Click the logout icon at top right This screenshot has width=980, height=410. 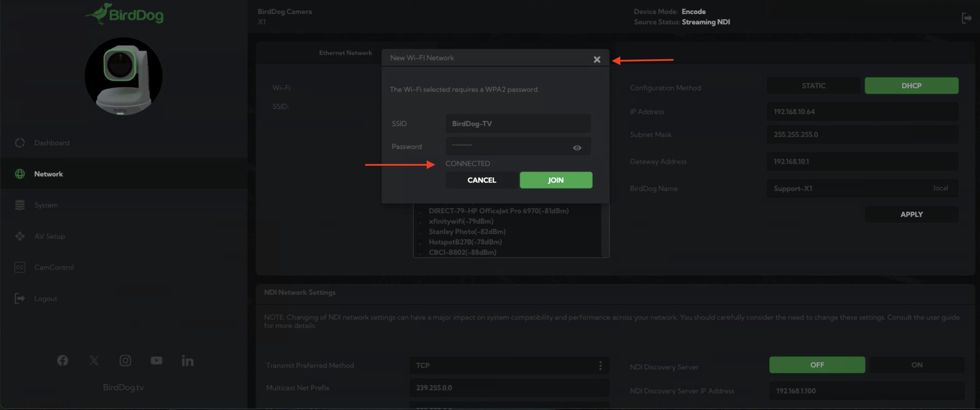pos(966,18)
